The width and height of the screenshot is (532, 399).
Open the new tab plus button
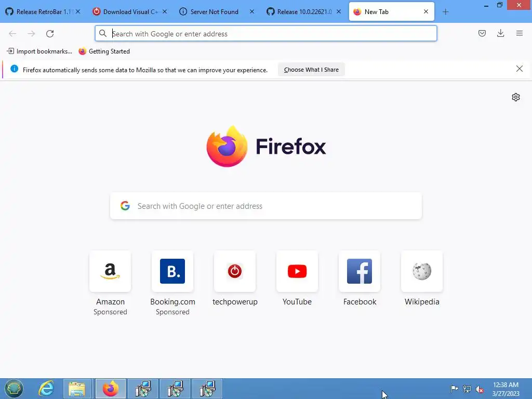click(445, 12)
